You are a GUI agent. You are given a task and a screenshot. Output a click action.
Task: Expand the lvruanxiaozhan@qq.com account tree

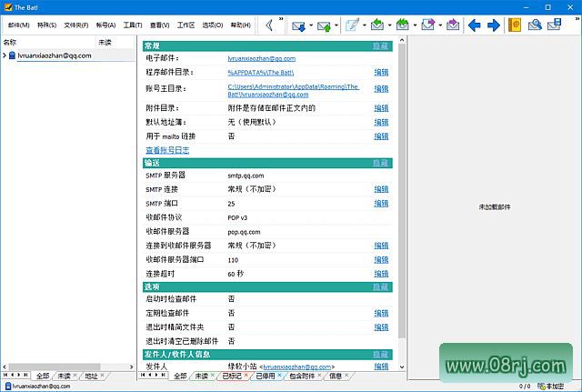click(5, 55)
